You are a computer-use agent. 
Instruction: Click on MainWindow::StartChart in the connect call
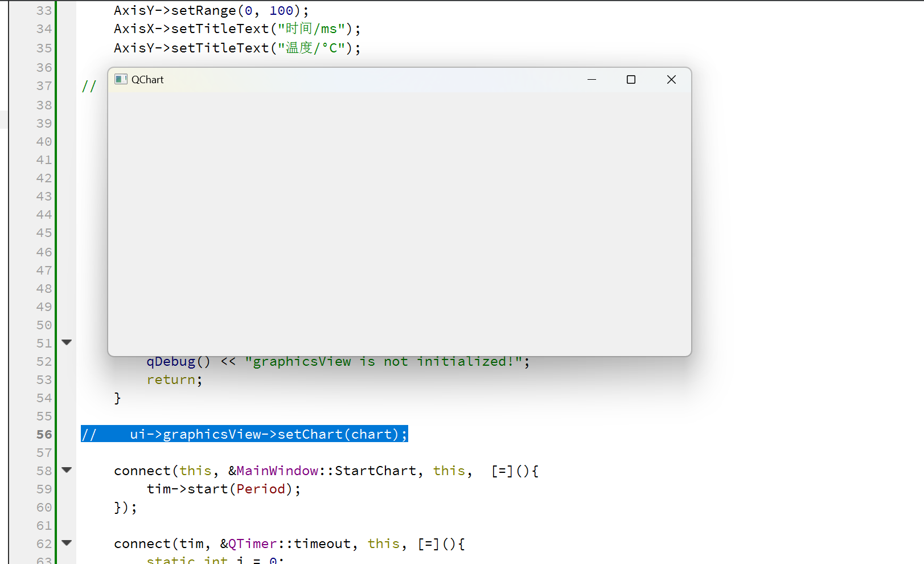tap(326, 471)
